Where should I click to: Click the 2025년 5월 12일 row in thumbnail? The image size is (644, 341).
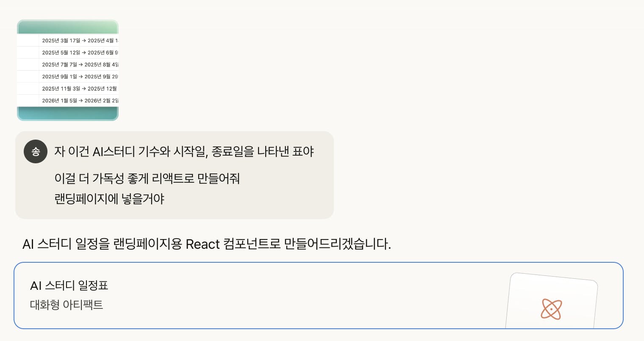pos(79,53)
